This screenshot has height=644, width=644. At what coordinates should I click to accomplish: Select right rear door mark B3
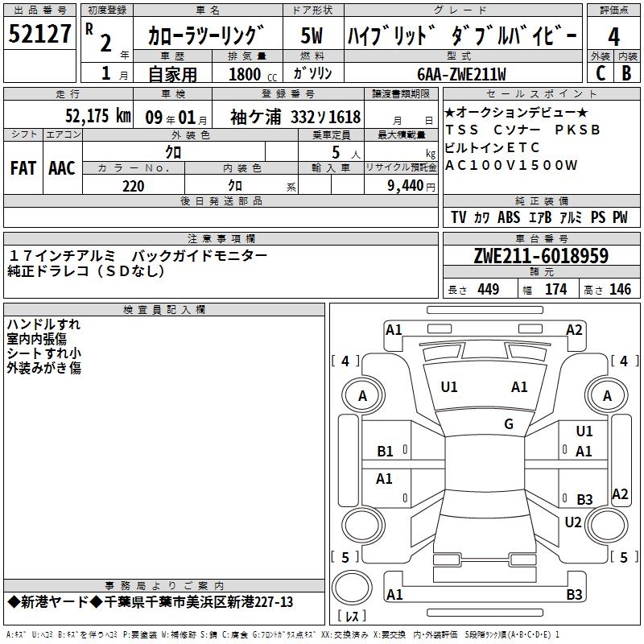coord(584,499)
